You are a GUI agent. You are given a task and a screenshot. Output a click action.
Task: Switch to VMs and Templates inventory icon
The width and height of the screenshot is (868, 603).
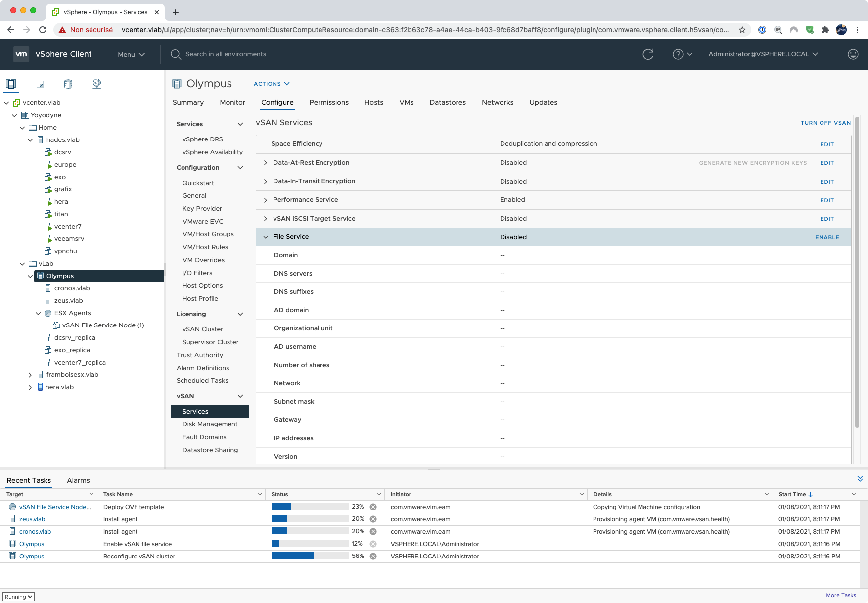[x=40, y=84]
